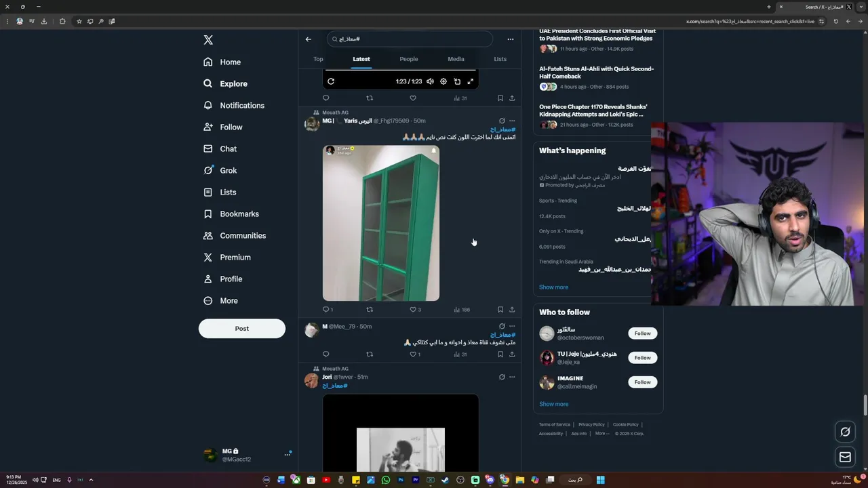Click the video progress bar
868x488 pixels.
tap(401, 71)
